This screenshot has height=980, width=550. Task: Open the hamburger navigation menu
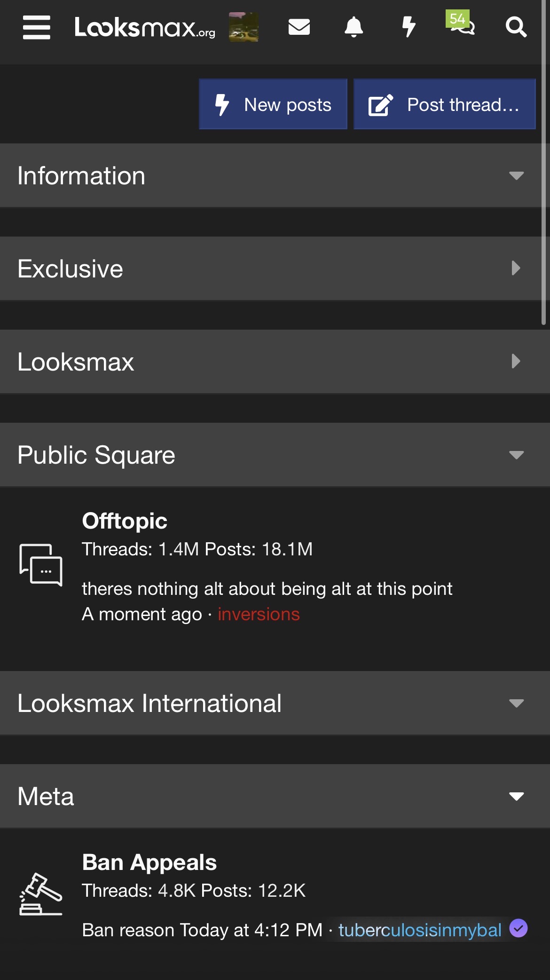tap(37, 27)
